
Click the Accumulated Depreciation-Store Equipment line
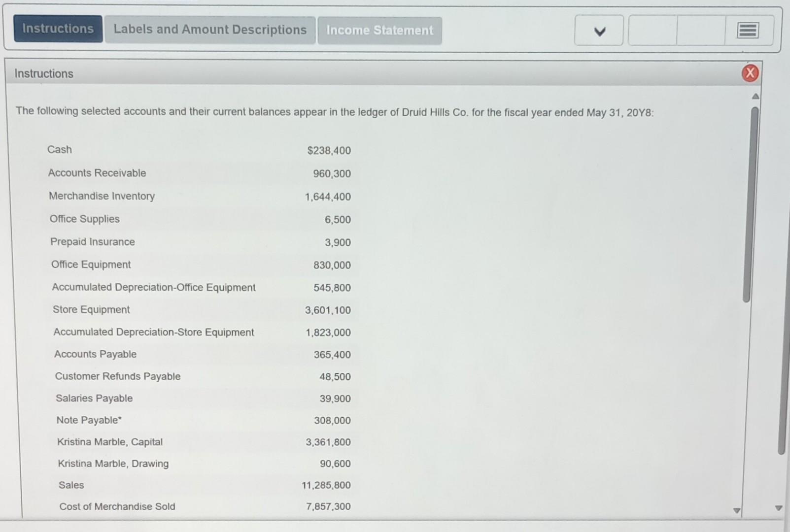(154, 332)
